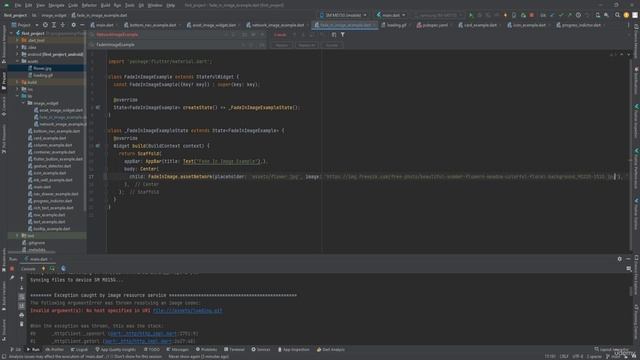Open the Tools menu
This screenshot has height=360, width=640.
[129, 5]
